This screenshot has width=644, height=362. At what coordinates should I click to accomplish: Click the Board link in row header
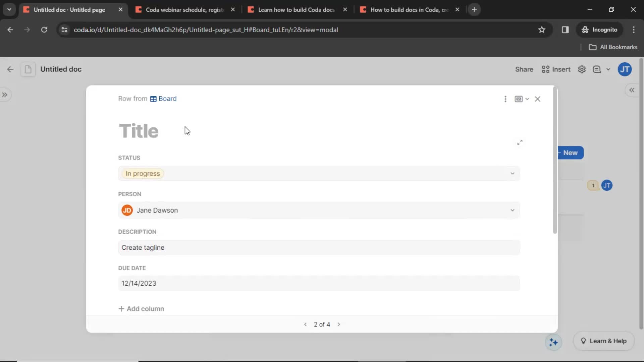click(x=167, y=98)
